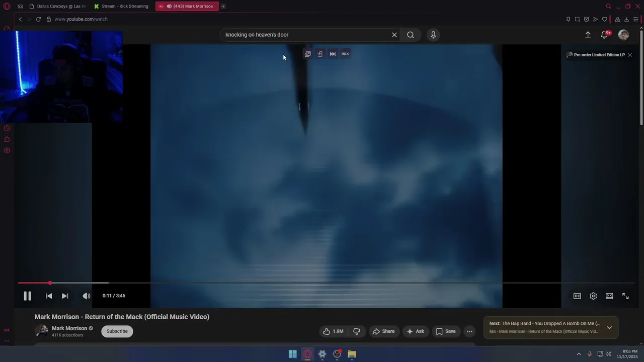This screenshot has height=362, width=644.
Task: Open Opera player arrow icon
Action: tap(595, 19)
